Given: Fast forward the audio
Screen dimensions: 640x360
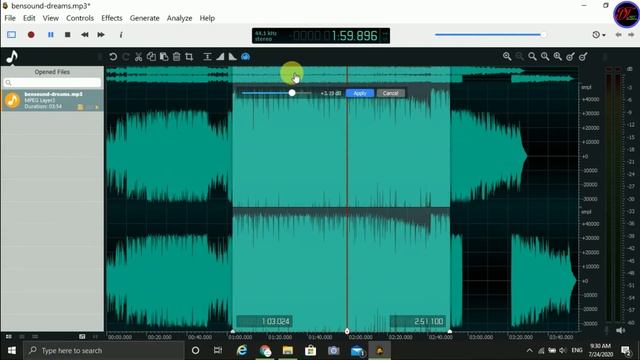Looking at the screenshot, I should pyautogui.click(x=101, y=35).
